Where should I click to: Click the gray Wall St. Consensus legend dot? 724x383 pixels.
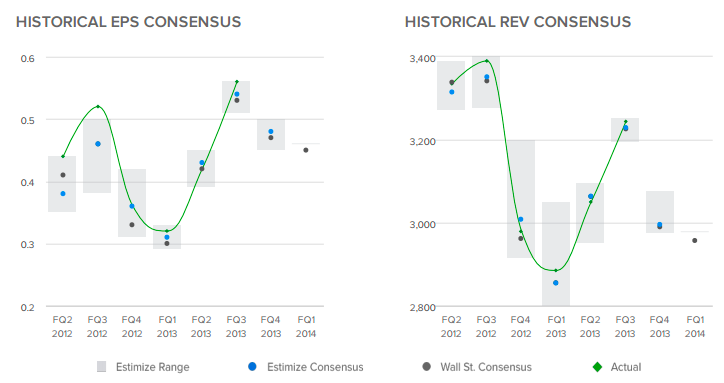tap(426, 366)
